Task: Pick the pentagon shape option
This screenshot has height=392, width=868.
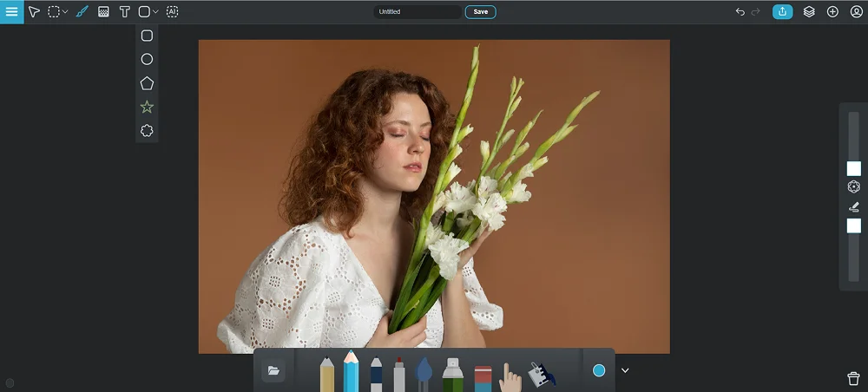Action: point(147,83)
